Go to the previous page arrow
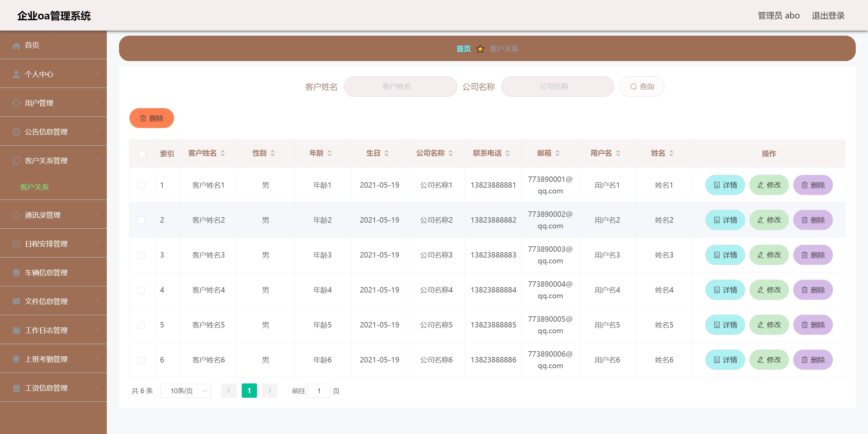 229,391
